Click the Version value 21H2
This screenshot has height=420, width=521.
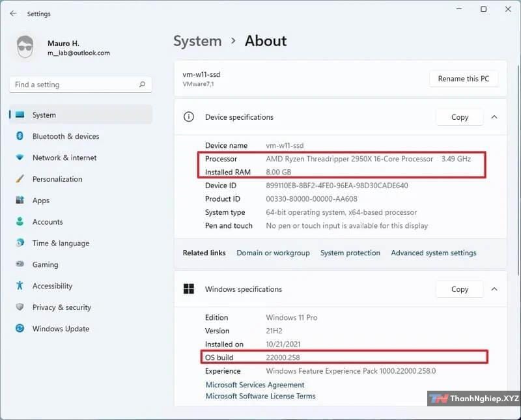[274, 331]
